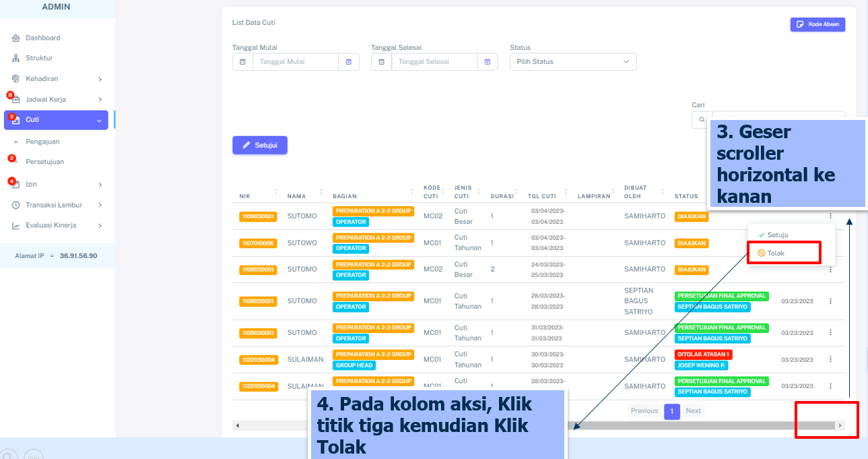Click the Transaksi Lembur clock icon
Image resolution: width=868 pixels, height=459 pixels.
click(15, 205)
